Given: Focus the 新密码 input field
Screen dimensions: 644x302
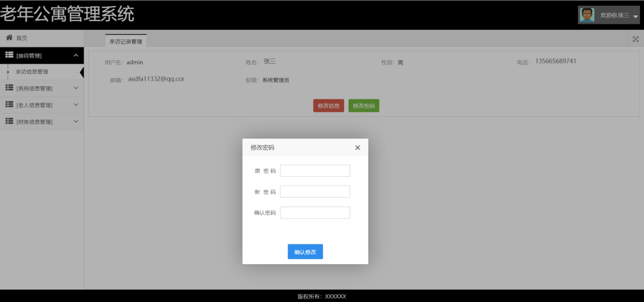Looking at the screenshot, I should (315, 191).
